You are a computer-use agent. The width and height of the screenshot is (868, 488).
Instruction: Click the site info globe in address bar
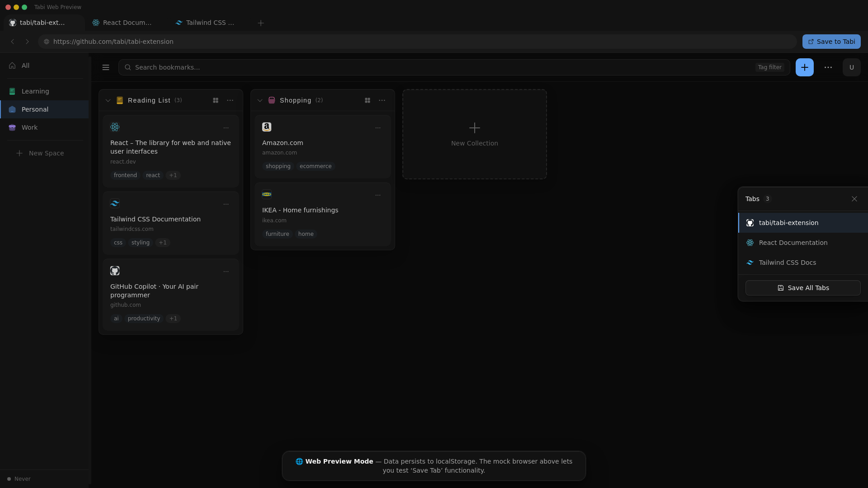[x=47, y=42]
